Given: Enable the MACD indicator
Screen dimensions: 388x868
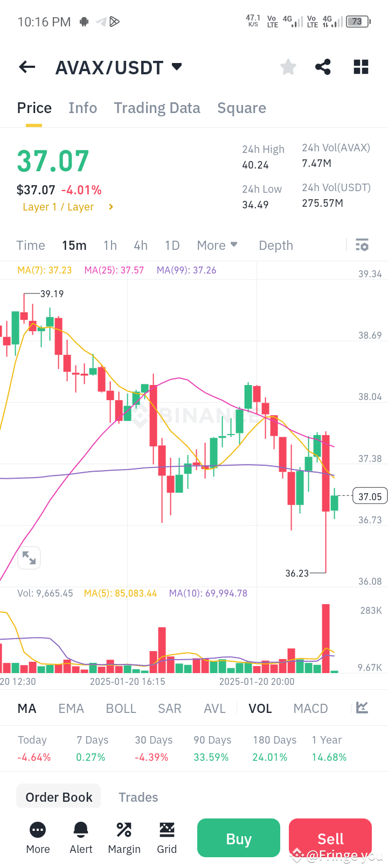Looking at the screenshot, I should 310,708.
